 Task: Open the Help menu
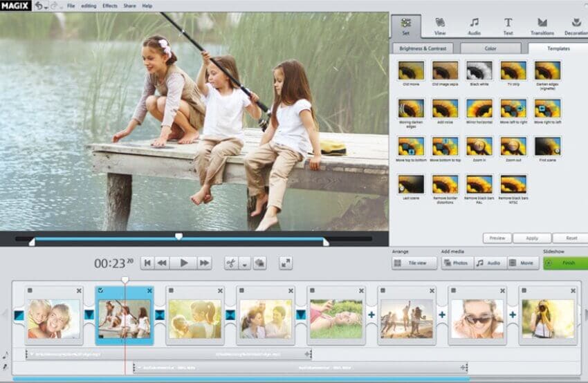[x=147, y=6]
